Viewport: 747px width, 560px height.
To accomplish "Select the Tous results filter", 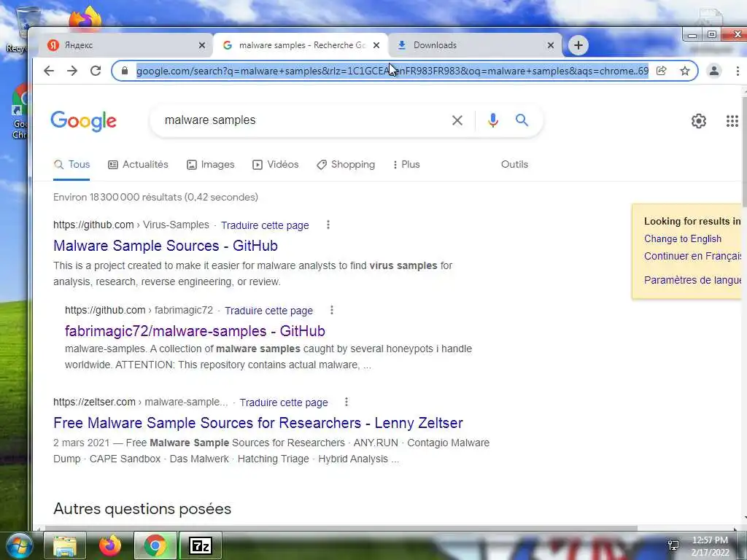I will tap(71, 164).
